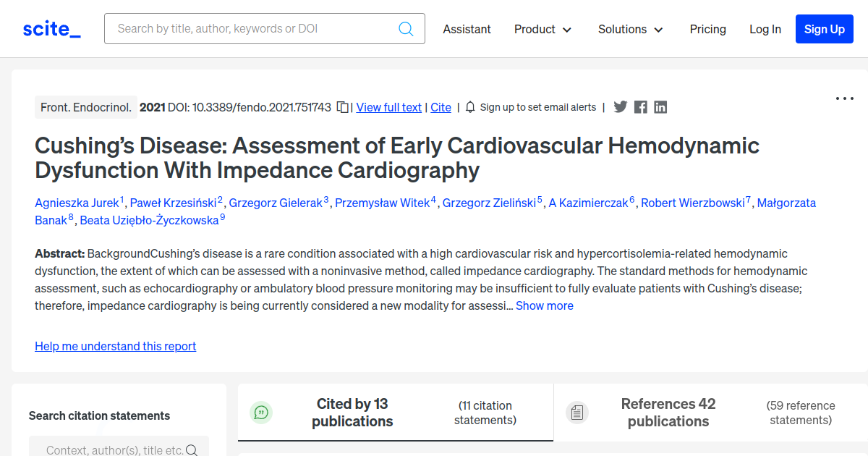Click the Sign Up button
This screenshot has width=868, height=456.
click(x=824, y=29)
